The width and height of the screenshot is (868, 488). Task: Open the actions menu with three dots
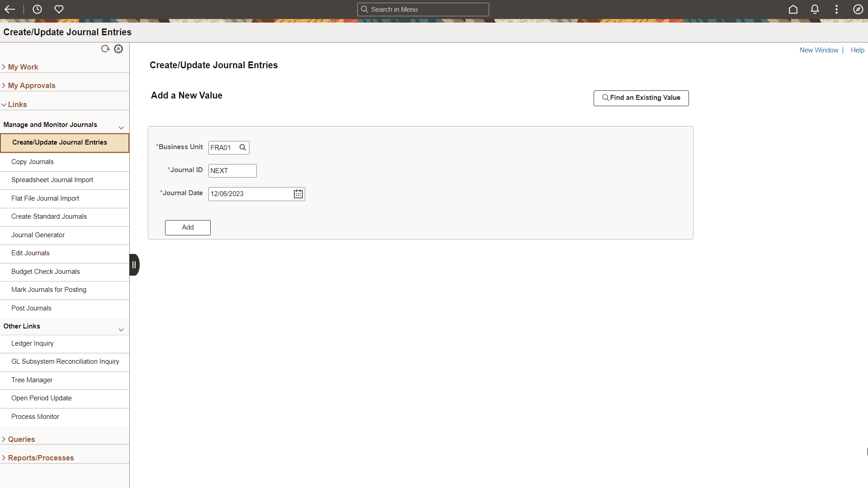(836, 9)
